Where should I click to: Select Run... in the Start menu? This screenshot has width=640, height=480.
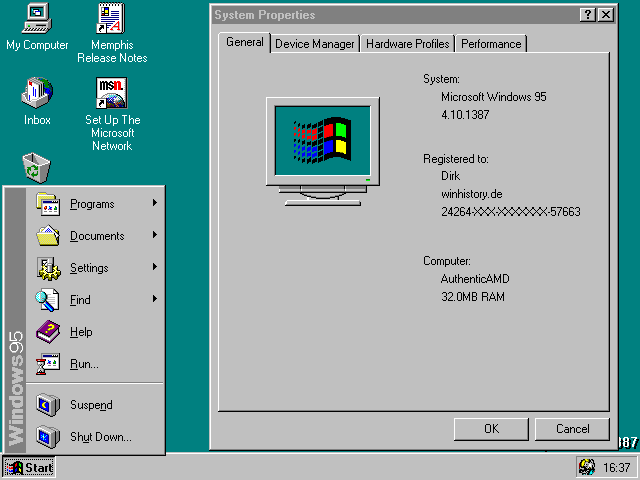[96, 364]
